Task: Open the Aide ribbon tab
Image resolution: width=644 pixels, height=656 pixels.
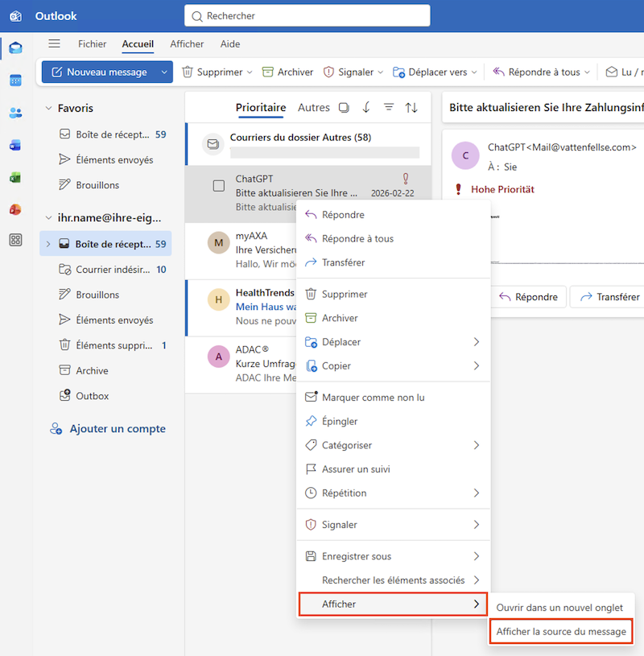Action: click(x=230, y=44)
